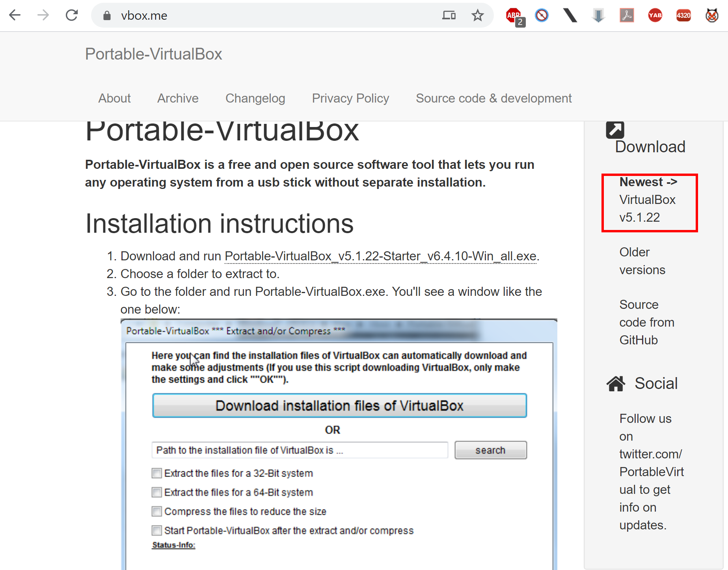Click Download installation files of VirtualBox button
This screenshot has height=570, width=728.
(339, 406)
